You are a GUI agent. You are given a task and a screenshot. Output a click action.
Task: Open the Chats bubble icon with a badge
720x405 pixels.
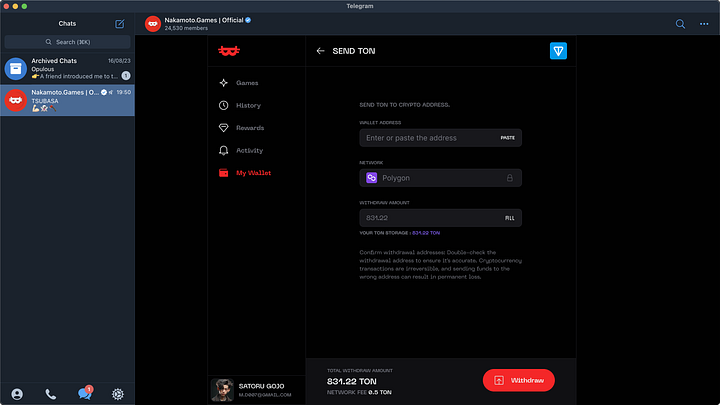85,393
